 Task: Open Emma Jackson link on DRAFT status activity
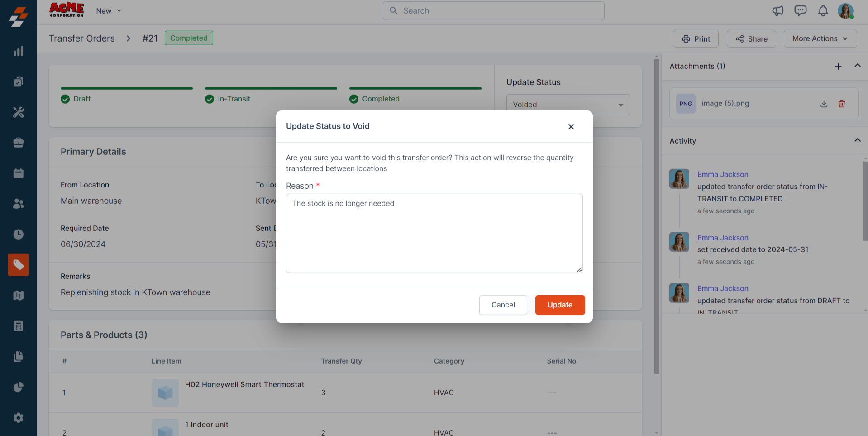coord(723,288)
